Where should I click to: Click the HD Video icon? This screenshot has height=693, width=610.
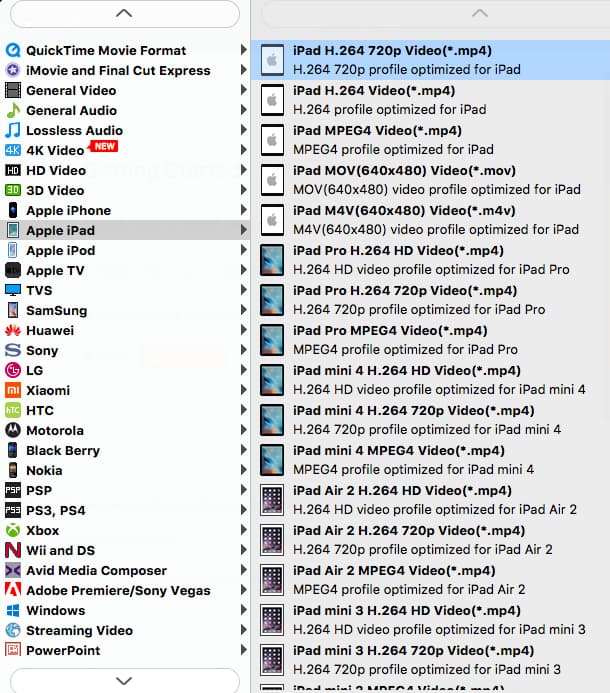[x=13, y=170]
